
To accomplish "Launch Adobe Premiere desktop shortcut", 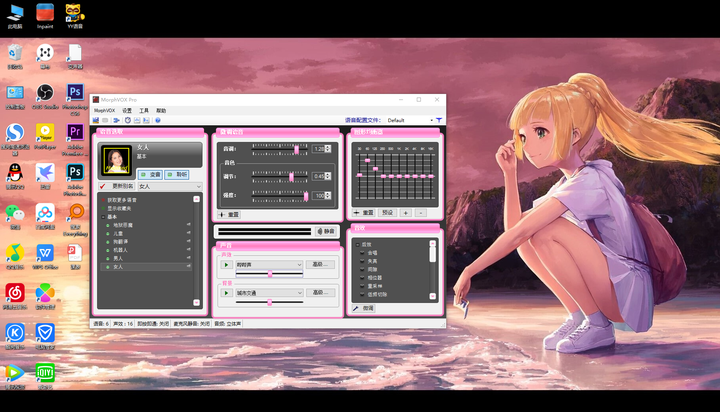I will (75, 139).
